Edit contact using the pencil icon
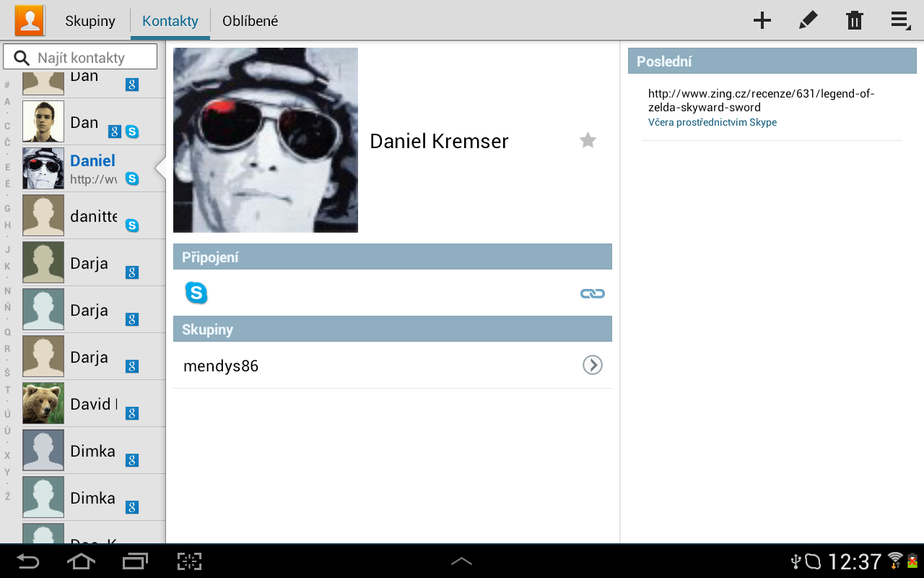 (x=808, y=20)
